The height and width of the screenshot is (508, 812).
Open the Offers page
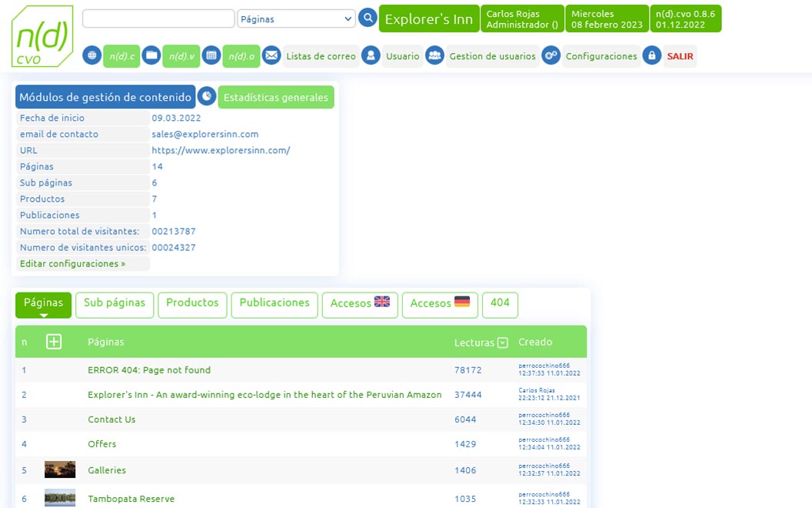click(102, 444)
